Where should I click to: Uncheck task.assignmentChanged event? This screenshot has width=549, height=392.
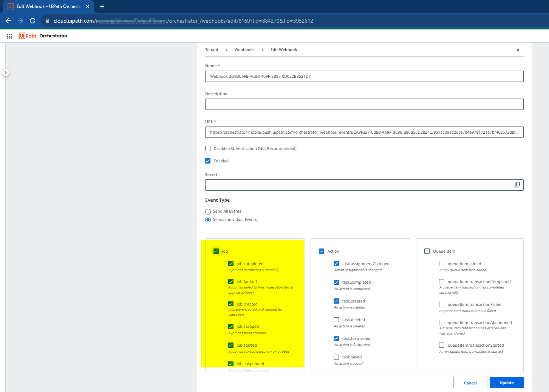click(x=336, y=264)
